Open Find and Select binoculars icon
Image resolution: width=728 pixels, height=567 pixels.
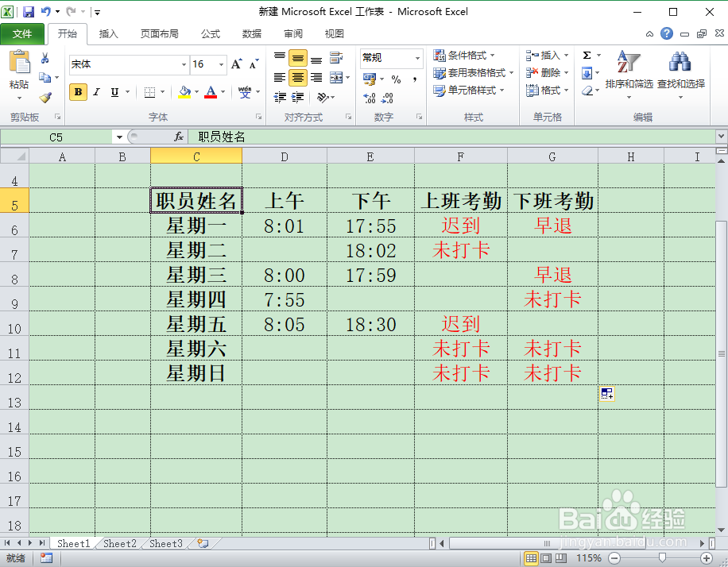pos(680,62)
